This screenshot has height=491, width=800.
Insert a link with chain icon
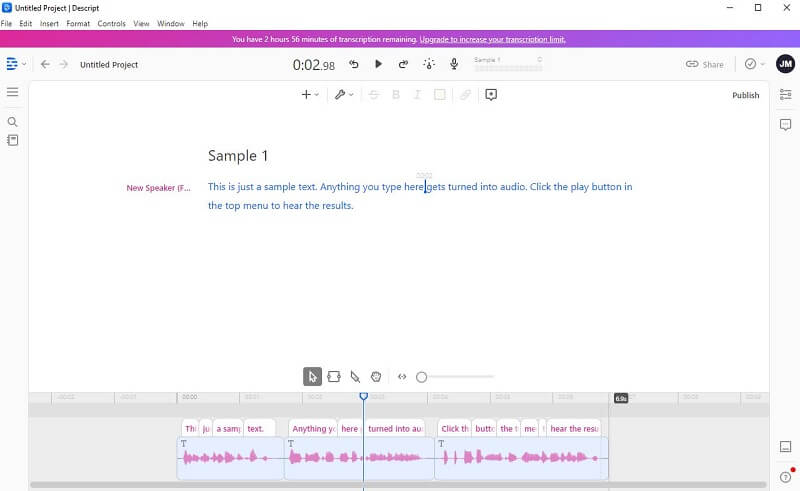click(465, 94)
